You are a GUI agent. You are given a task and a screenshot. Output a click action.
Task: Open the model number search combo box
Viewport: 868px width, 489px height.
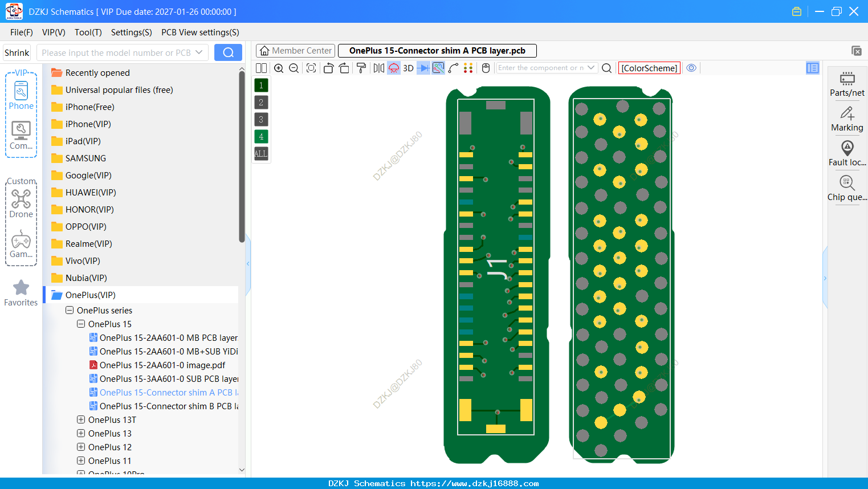pos(122,52)
